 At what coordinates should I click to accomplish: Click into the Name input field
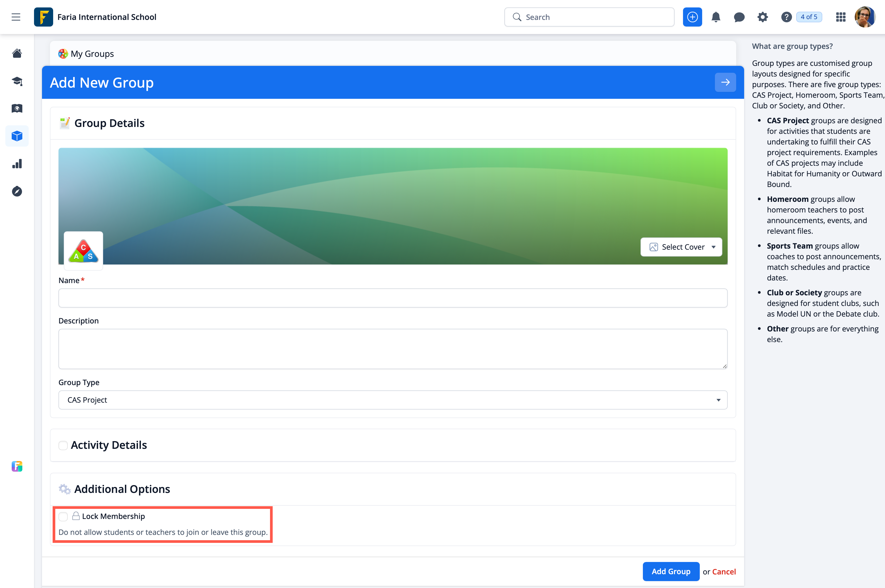pos(393,298)
